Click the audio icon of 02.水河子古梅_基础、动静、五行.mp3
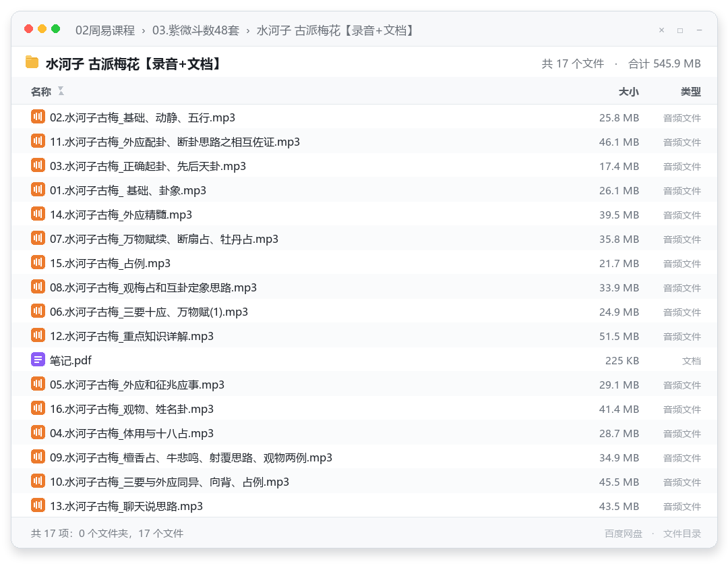 (x=38, y=117)
